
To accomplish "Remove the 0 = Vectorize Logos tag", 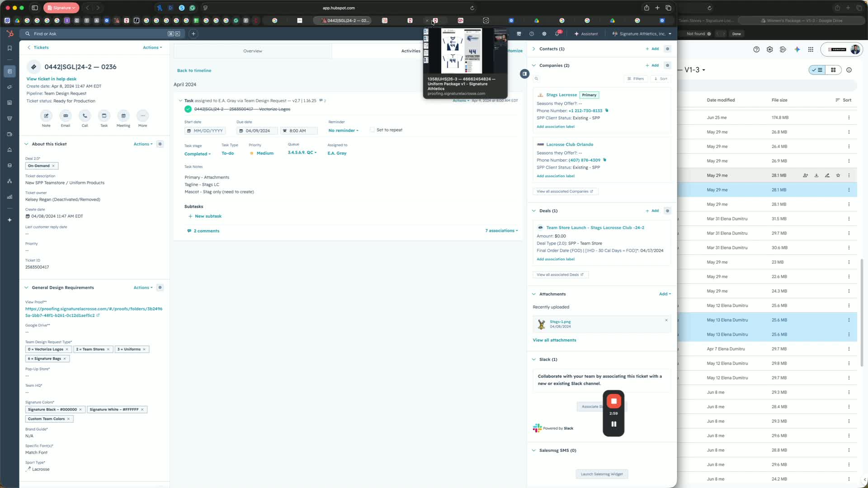I will pos(67,349).
